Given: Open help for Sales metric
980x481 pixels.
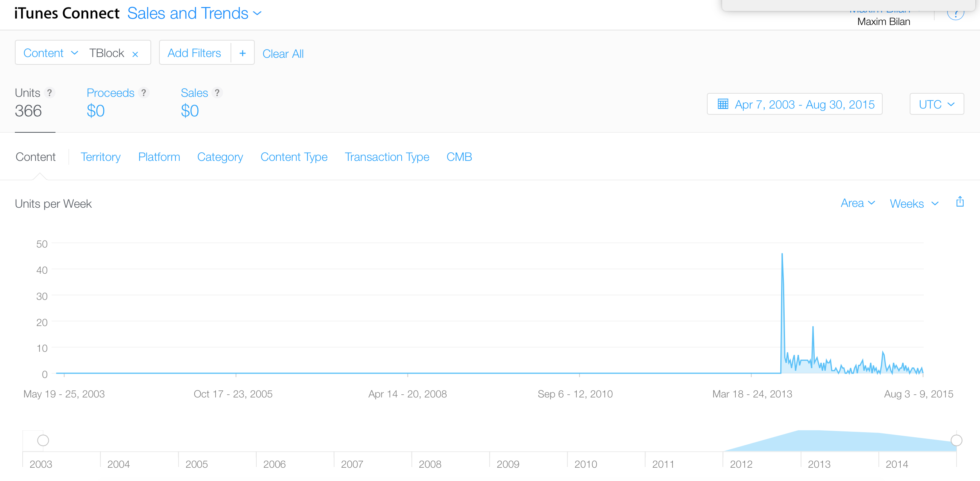Looking at the screenshot, I should point(217,93).
